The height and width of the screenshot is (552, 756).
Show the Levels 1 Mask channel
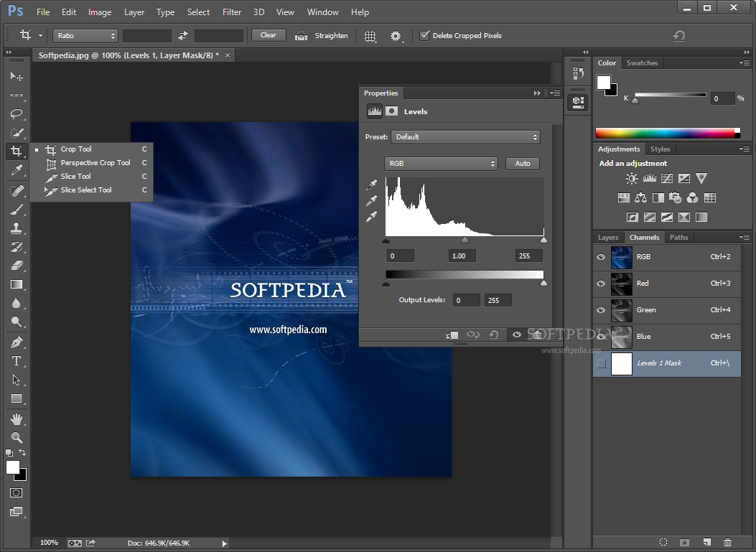[x=601, y=363]
